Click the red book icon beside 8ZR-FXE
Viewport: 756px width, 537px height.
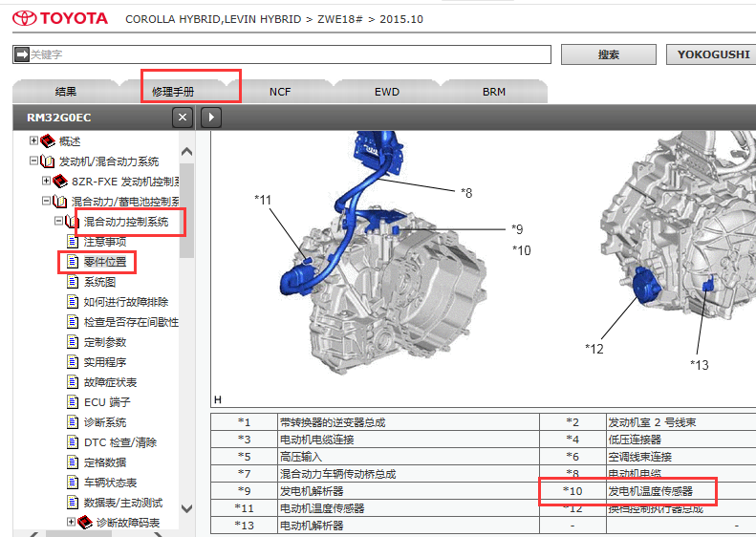pos(60,182)
